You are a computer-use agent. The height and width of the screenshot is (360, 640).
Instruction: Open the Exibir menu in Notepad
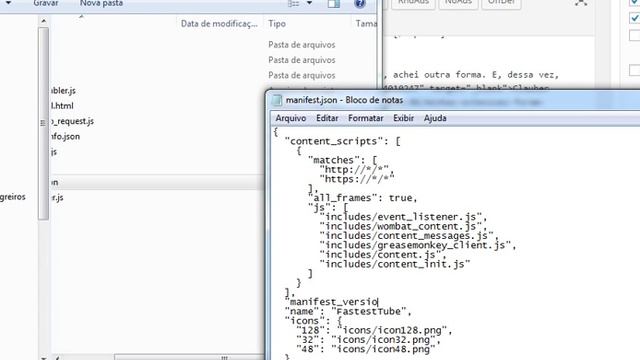403,118
